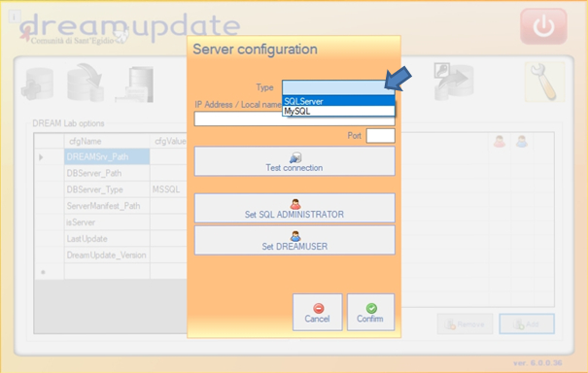Screen dimensions: 588x373
Task: Choose MySQL in the Type dropdown
Action: [338, 111]
